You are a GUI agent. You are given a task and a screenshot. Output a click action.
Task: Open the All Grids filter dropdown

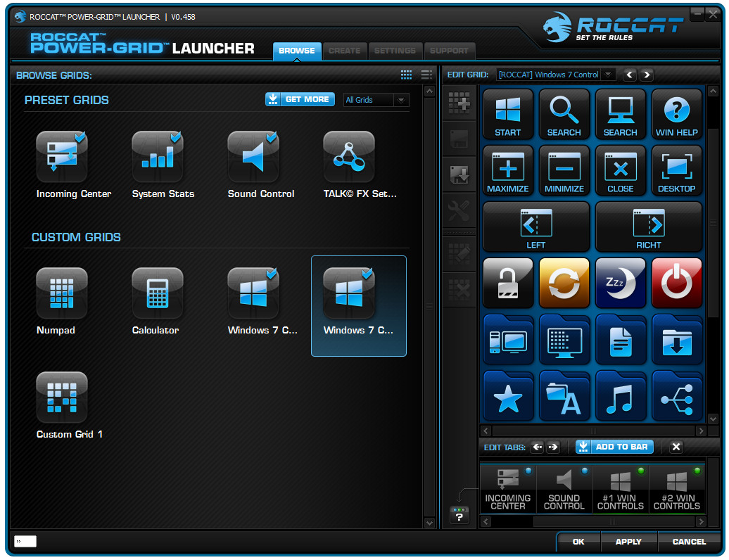pyautogui.click(x=376, y=100)
